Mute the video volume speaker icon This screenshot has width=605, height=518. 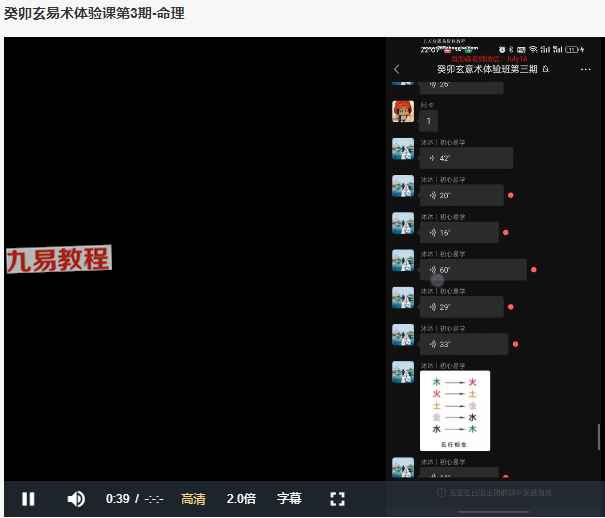(76, 499)
